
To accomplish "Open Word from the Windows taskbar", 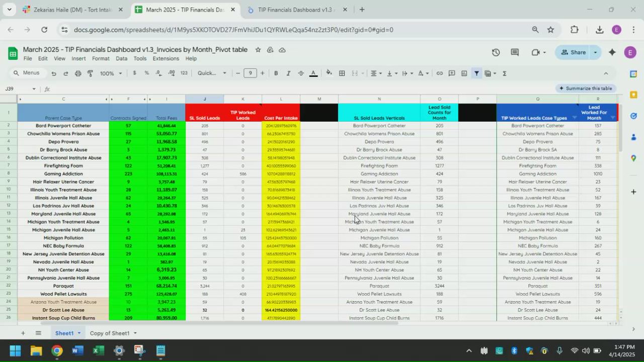I will [x=77, y=350].
